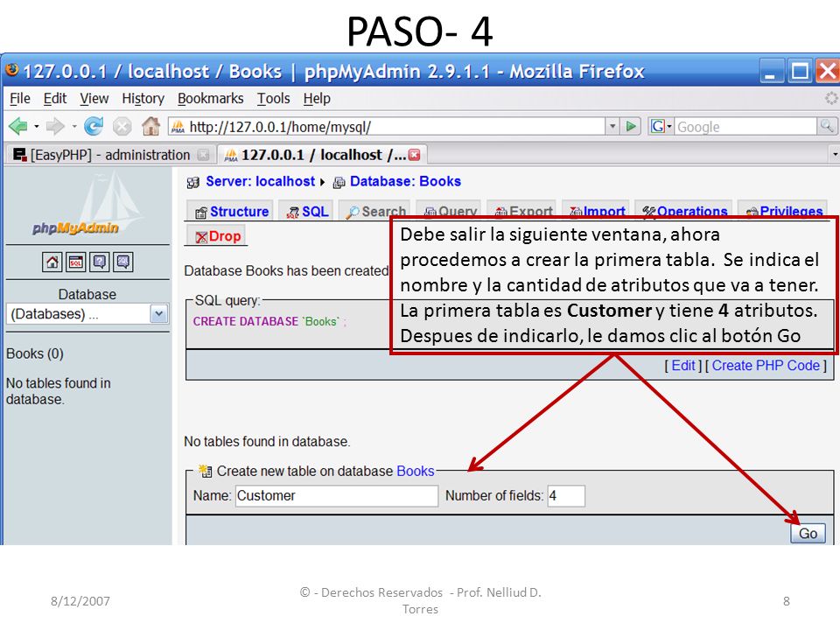This screenshot has height=630, width=840.
Task: Open the View menu
Action: (94, 99)
